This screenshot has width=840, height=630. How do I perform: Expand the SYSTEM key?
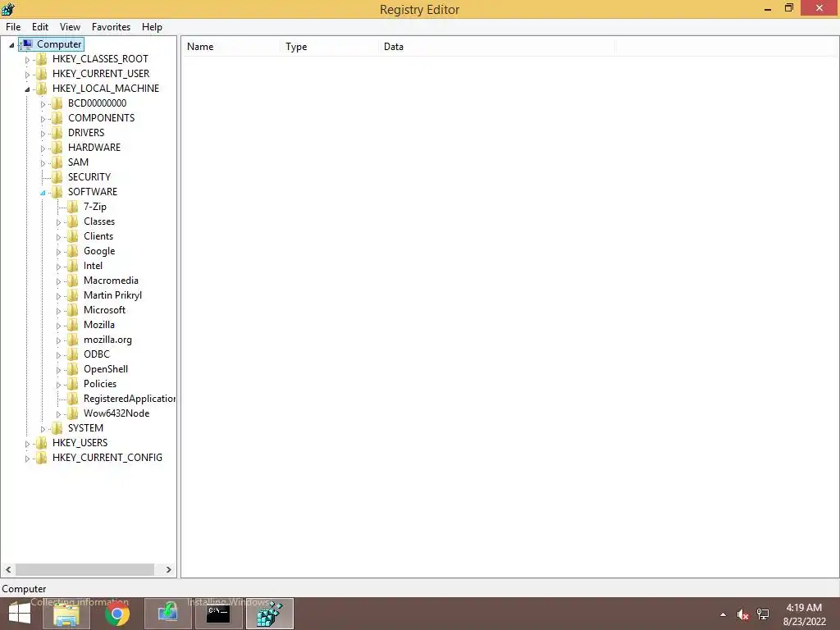(43, 429)
